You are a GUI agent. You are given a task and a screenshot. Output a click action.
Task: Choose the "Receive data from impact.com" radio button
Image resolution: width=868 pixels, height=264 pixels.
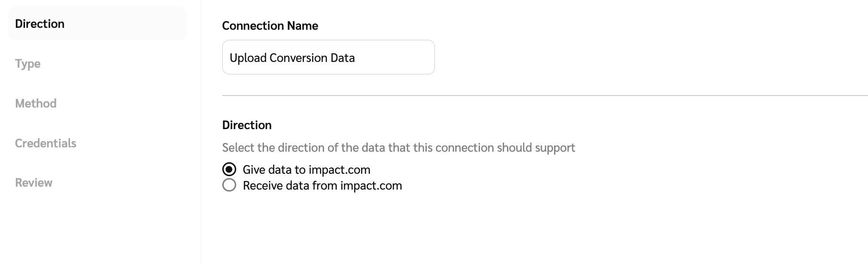(229, 185)
